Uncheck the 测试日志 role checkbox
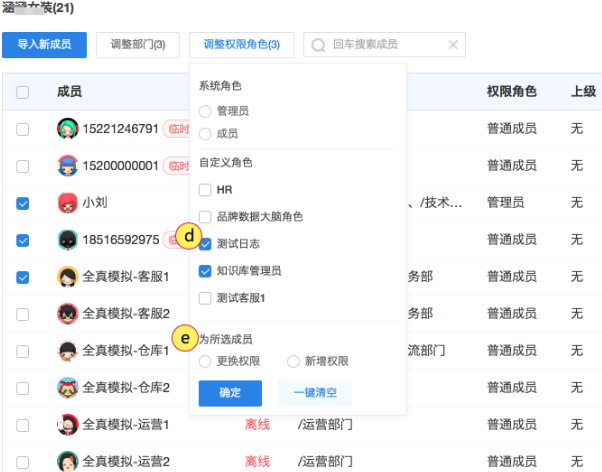The width and height of the screenshot is (602, 472). click(x=206, y=243)
